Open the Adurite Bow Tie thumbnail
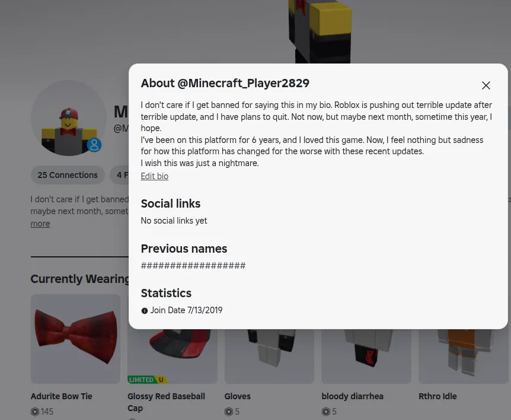This screenshot has width=511, height=420. [x=76, y=339]
